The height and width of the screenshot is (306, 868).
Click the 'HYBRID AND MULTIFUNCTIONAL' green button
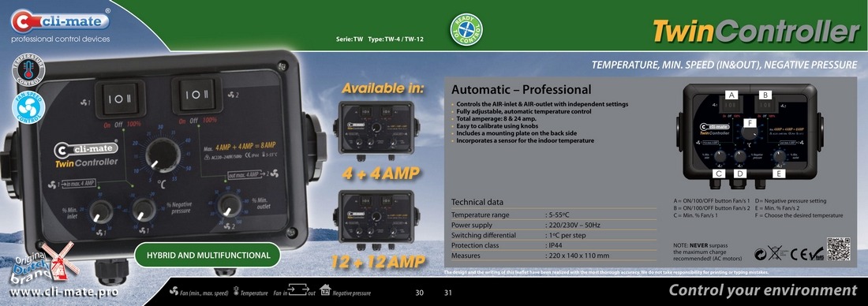[208, 256]
